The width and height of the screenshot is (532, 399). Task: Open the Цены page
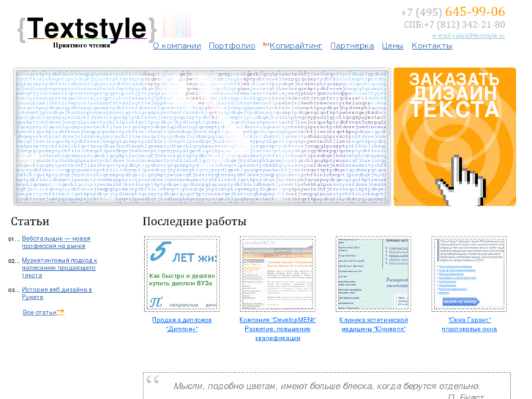[392, 46]
